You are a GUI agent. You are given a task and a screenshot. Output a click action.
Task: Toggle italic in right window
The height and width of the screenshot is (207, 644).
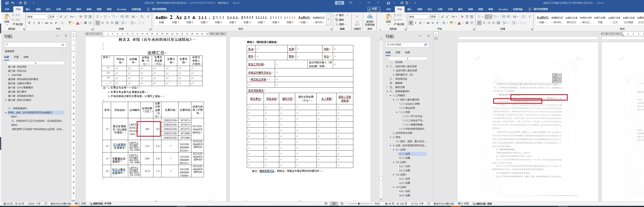pyautogui.click(x=415, y=23)
